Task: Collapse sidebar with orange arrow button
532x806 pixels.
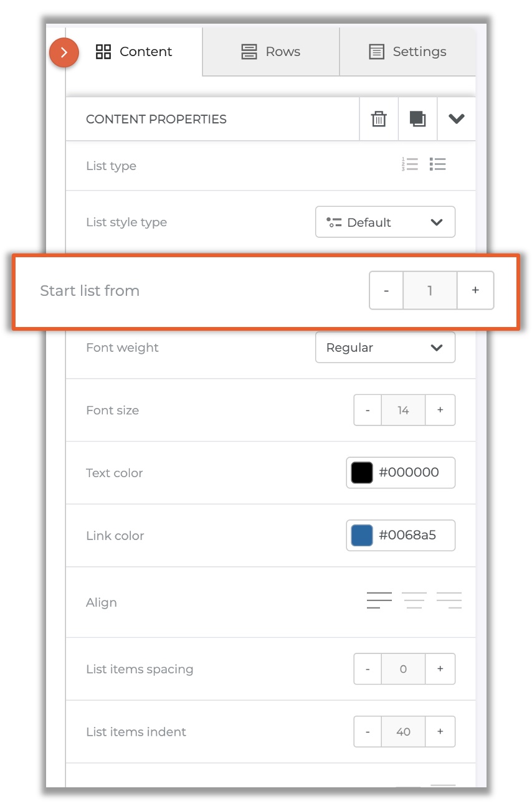Action: tap(64, 53)
